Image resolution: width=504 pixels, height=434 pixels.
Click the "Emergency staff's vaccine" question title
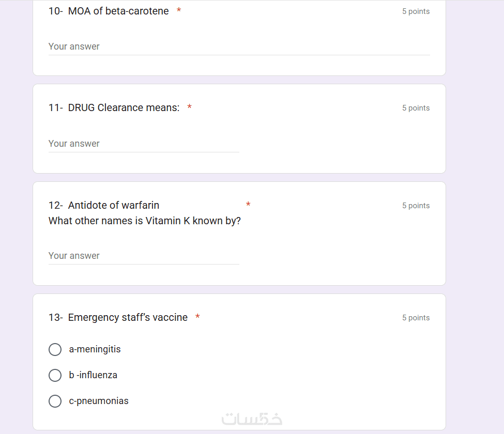pyautogui.click(x=128, y=318)
